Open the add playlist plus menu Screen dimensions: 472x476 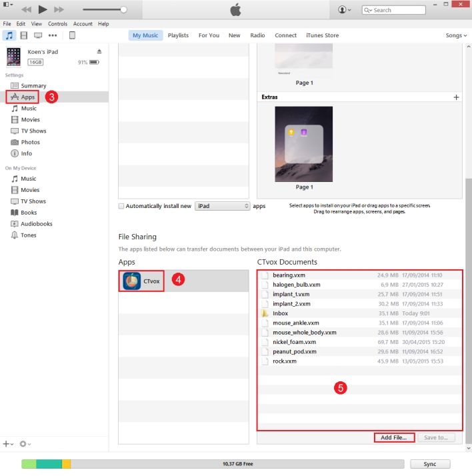tap(8, 444)
